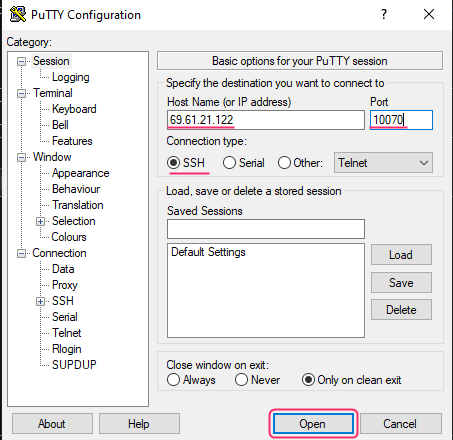The width and height of the screenshot is (453, 440).
Task: Expand the SSH tree node
Action: 40,301
